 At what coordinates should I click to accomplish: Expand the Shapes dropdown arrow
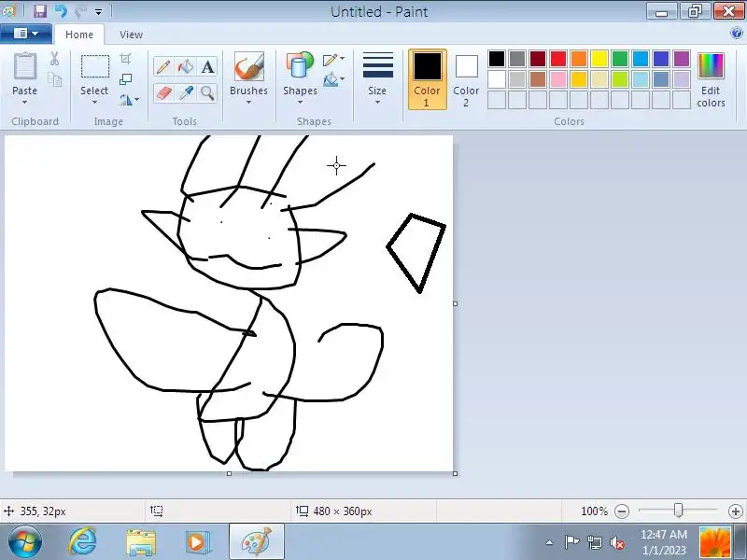(x=300, y=102)
